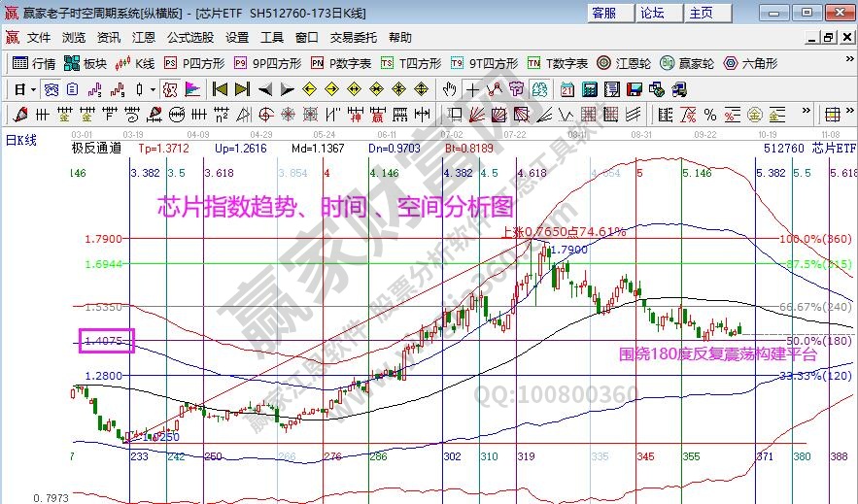This screenshot has width=858, height=504.
Task: Toggle the highlighted red pattern button
Action: pyautogui.click(x=169, y=89)
